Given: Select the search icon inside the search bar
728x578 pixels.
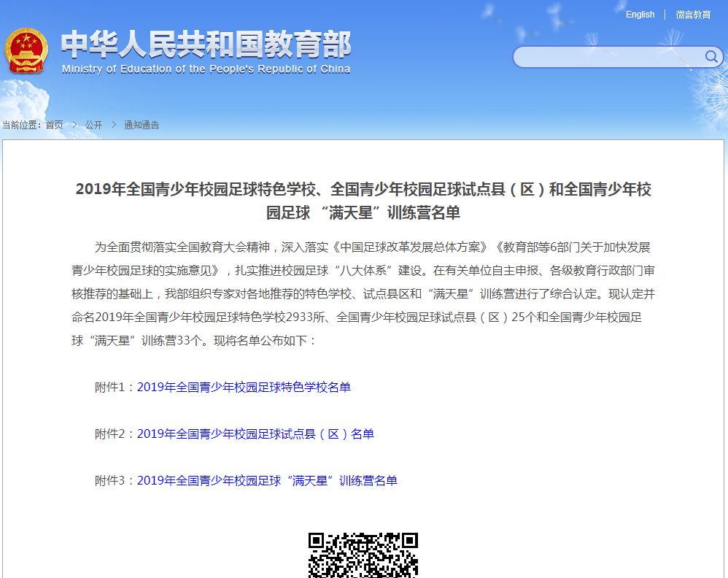Looking at the screenshot, I should point(710,57).
